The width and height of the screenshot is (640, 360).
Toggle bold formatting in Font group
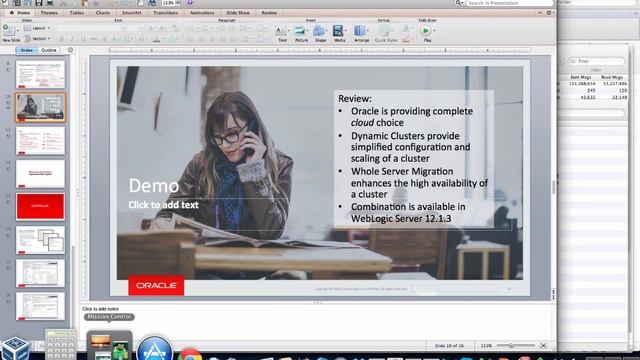click(62, 39)
